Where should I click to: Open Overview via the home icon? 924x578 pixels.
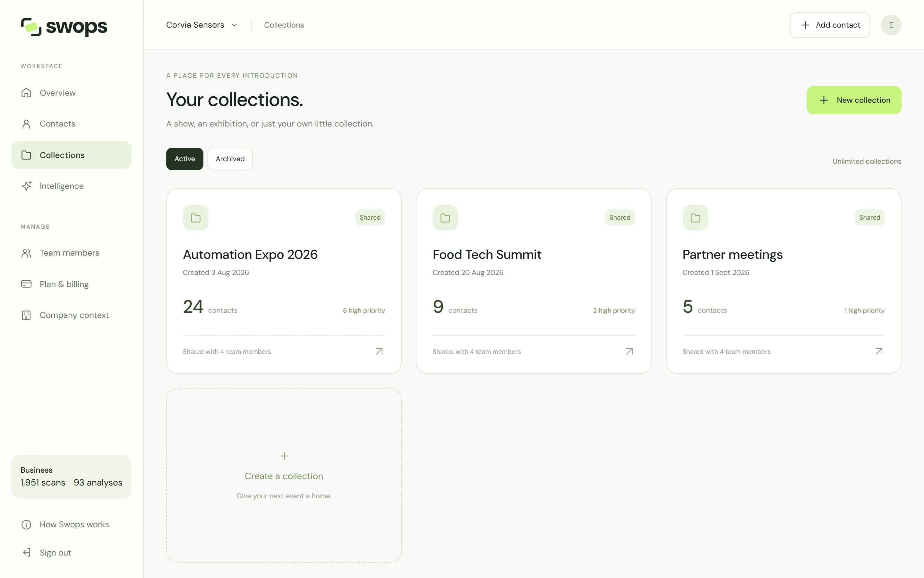(x=26, y=93)
